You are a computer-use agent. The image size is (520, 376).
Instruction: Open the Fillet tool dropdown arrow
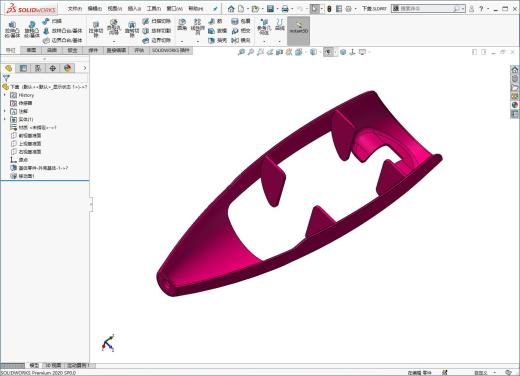[182, 41]
